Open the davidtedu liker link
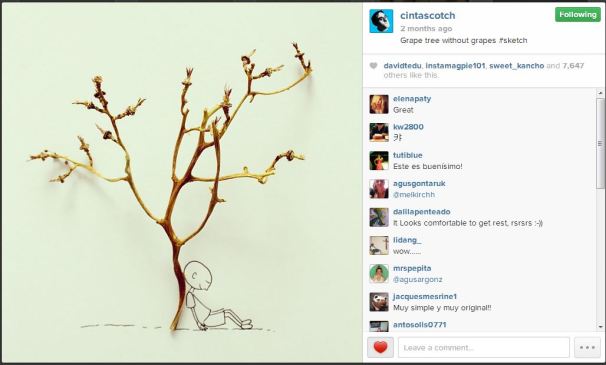Screen dimensions: 606x365 point(402,66)
